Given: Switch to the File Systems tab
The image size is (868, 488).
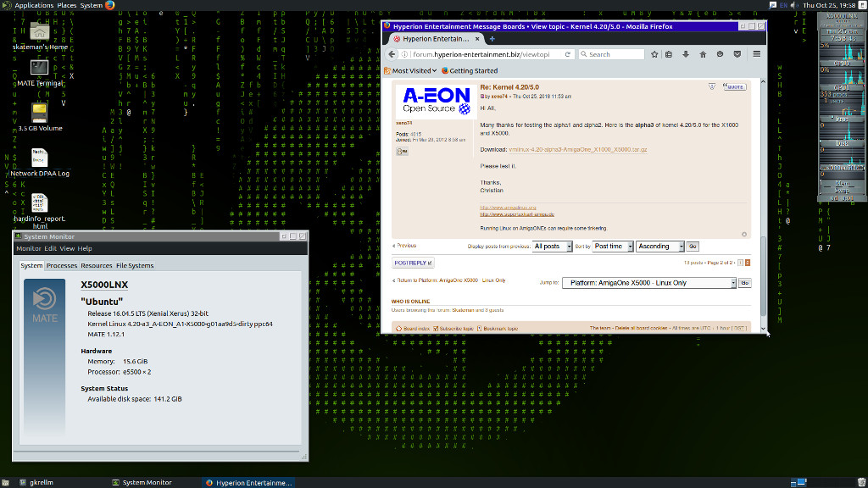Looking at the screenshot, I should (x=135, y=265).
